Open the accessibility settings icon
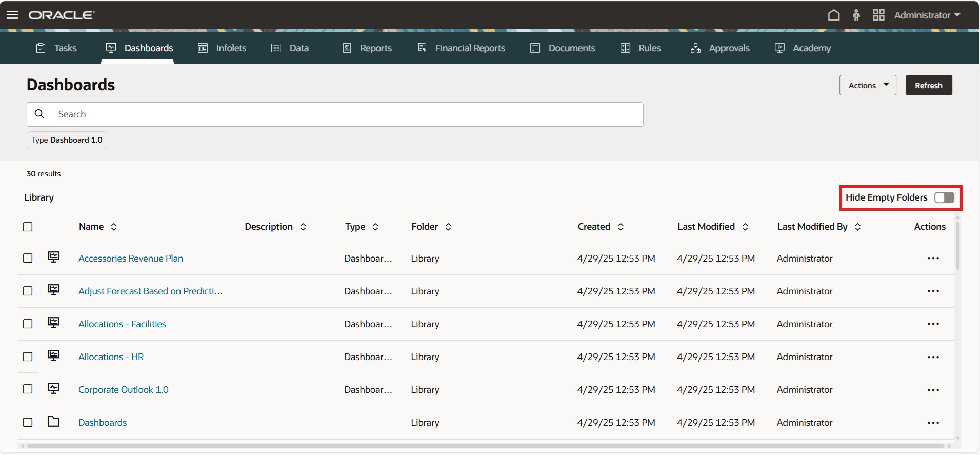The width and height of the screenshot is (980, 455). 856,15
